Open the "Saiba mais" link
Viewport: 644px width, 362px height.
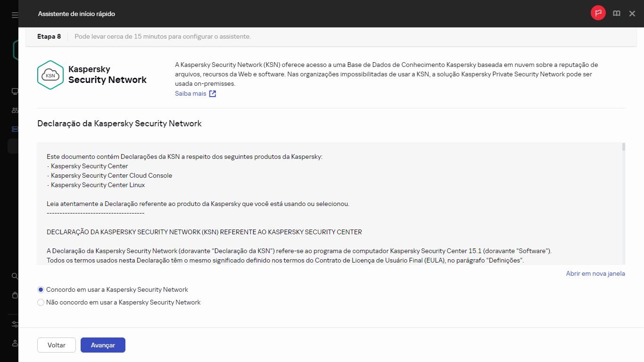click(191, 93)
